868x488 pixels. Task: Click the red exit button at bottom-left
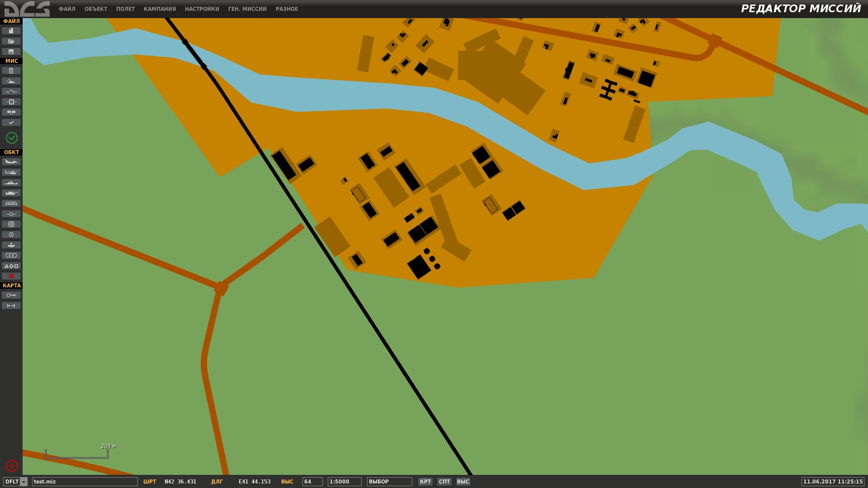12,466
